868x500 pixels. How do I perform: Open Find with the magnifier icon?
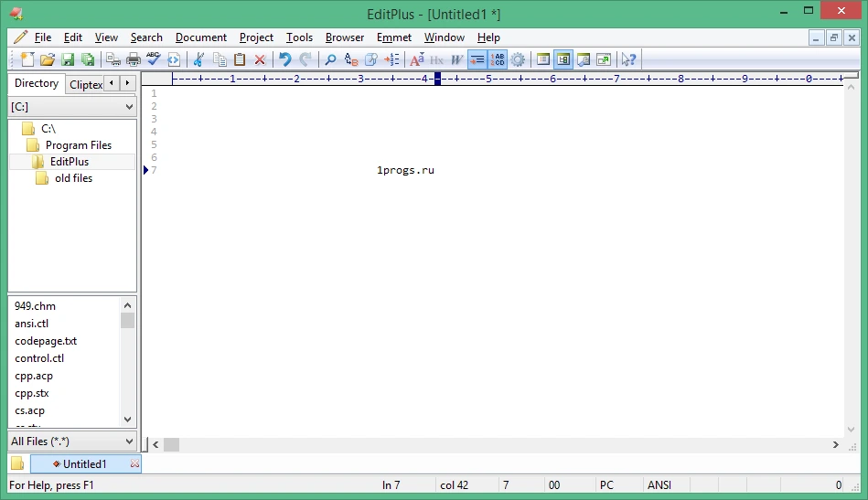point(330,59)
